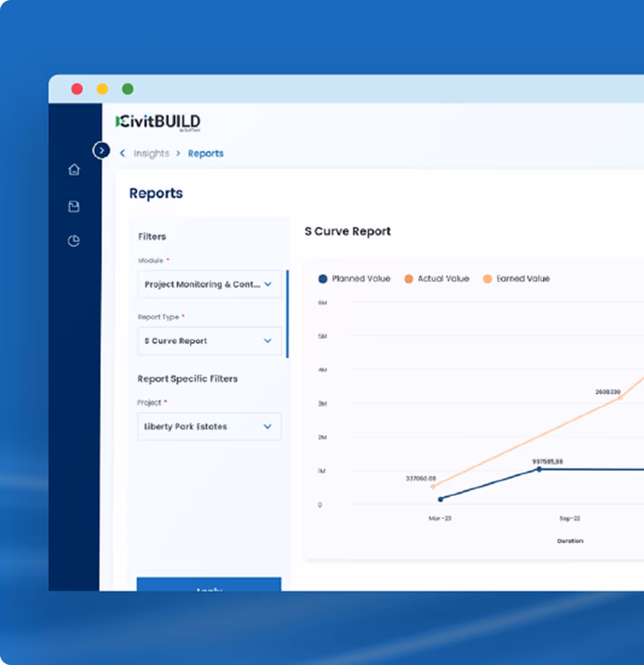The height and width of the screenshot is (665, 644).
Task: Click the Apply button
Action: (x=209, y=584)
